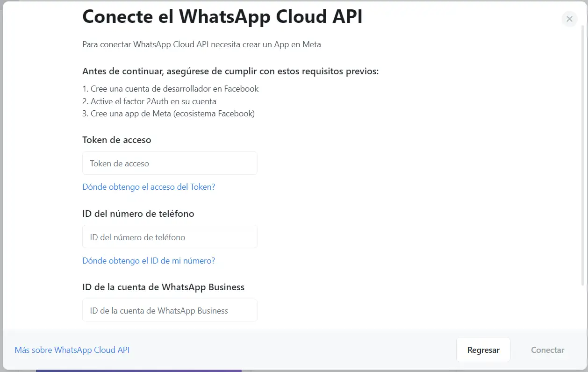588x372 pixels.
Task: Click the Token de acceso input field
Action: (170, 164)
